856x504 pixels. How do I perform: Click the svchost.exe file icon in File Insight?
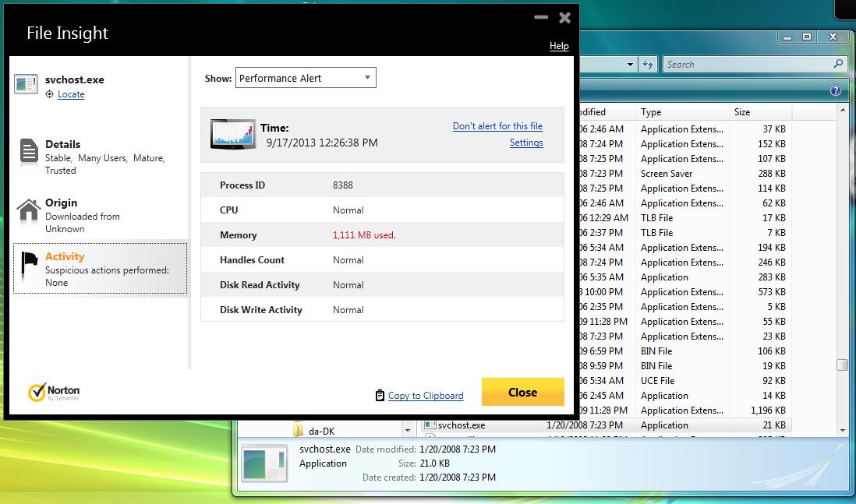26,84
